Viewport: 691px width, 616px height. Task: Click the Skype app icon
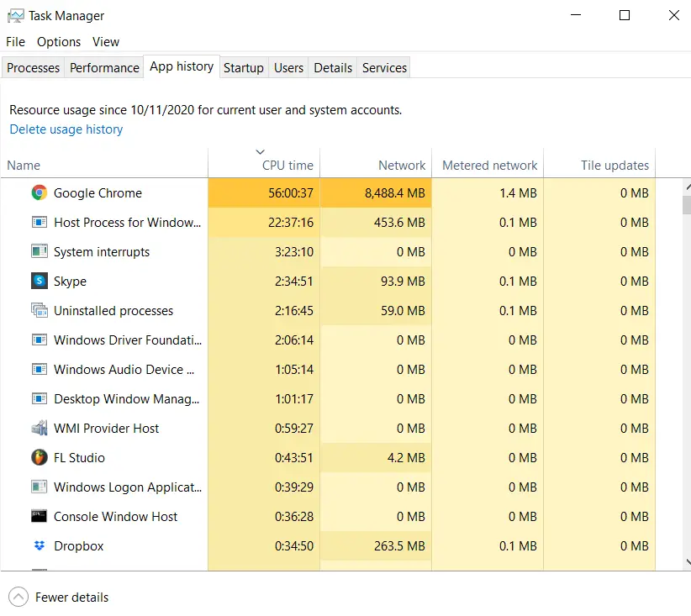click(x=40, y=281)
